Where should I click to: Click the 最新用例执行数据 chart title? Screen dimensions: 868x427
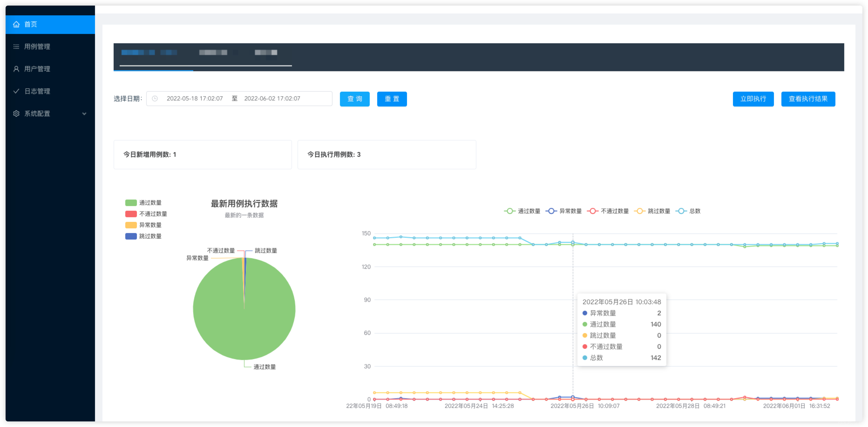244,203
